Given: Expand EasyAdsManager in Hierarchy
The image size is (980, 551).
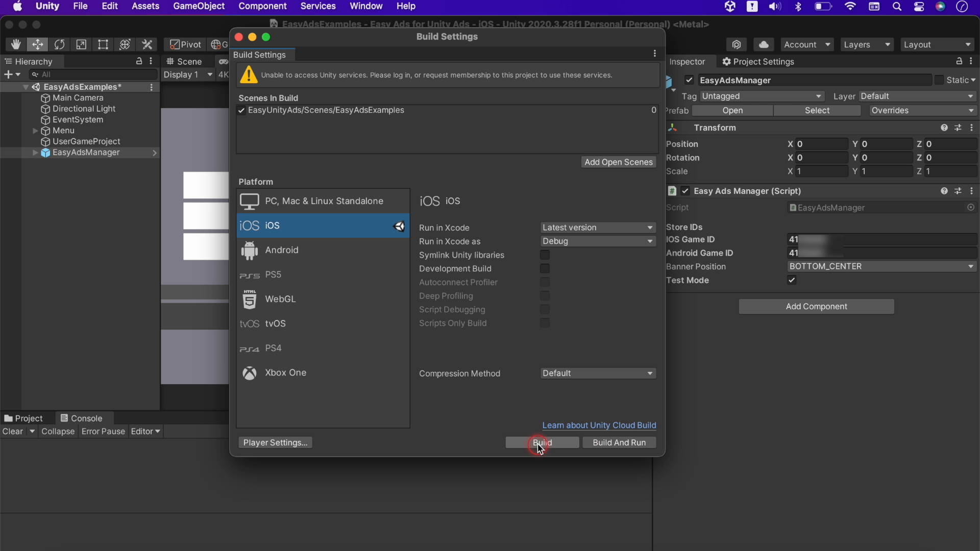Looking at the screenshot, I should pyautogui.click(x=35, y=153).
